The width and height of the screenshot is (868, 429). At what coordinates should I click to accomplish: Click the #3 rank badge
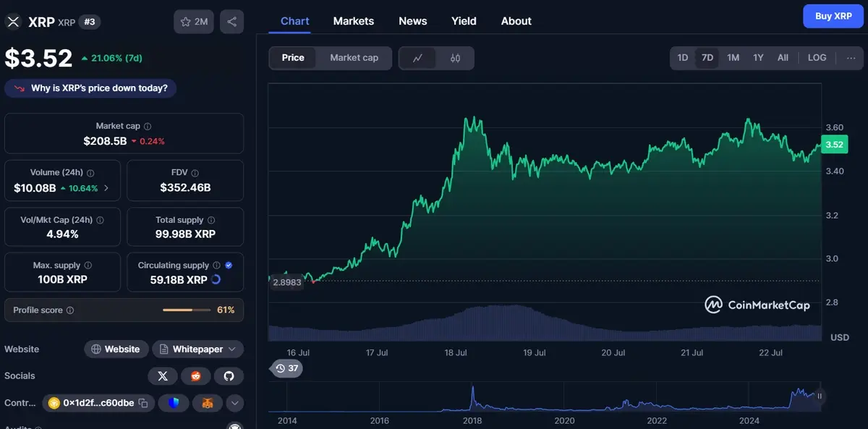(90, 22)
